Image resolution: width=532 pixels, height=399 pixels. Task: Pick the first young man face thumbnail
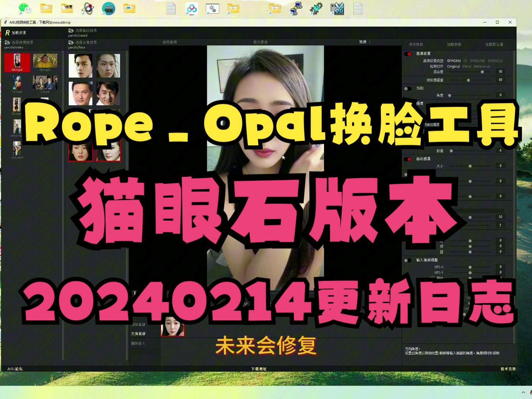(81, 66)
